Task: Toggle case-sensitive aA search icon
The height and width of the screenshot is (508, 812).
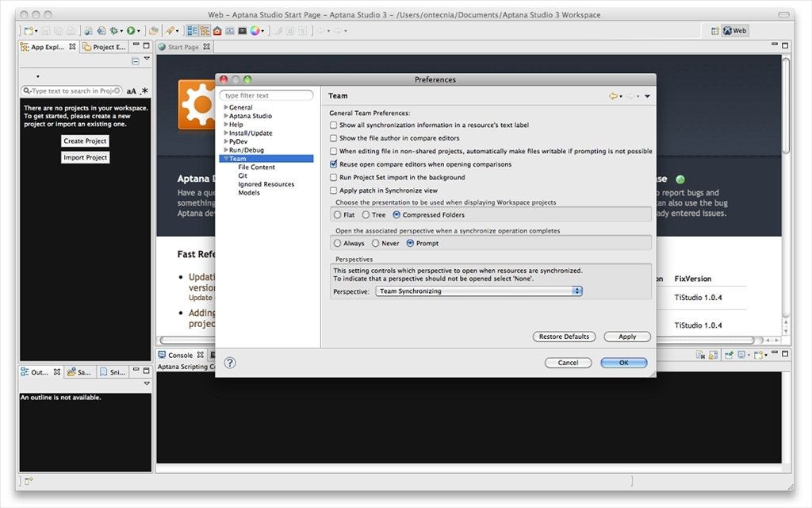Action: [132, 90]
